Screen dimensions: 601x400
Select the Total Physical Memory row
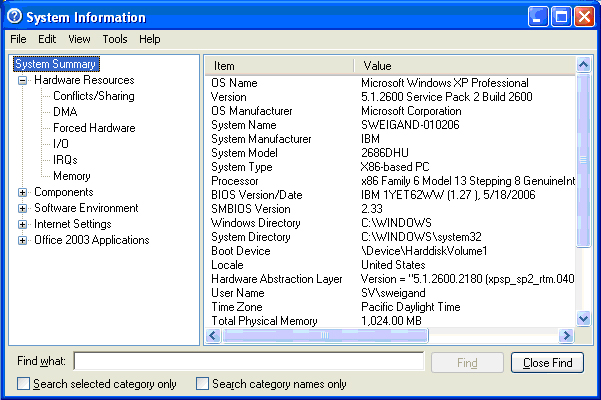[x=391, y=321]
